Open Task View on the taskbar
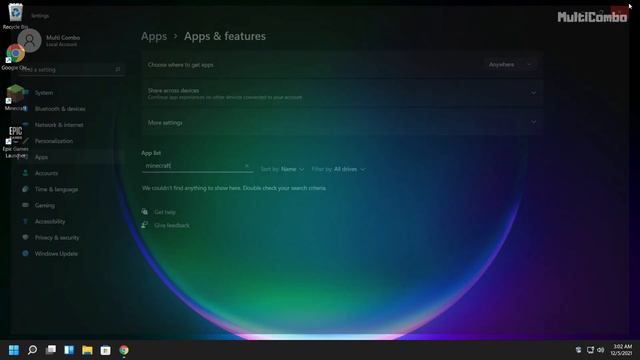The image size is (640, 360). pyautogui.click(x=51, y=350)
